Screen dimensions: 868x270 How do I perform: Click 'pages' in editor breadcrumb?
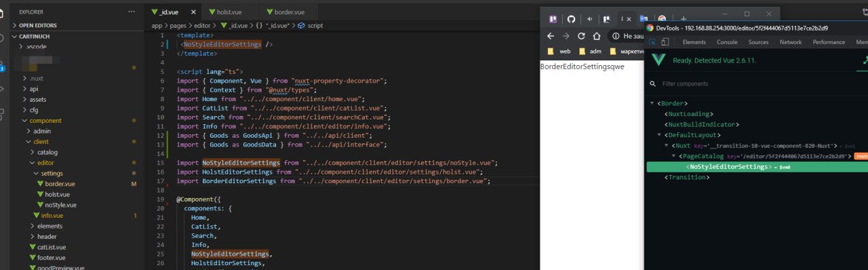coord(178,25)
